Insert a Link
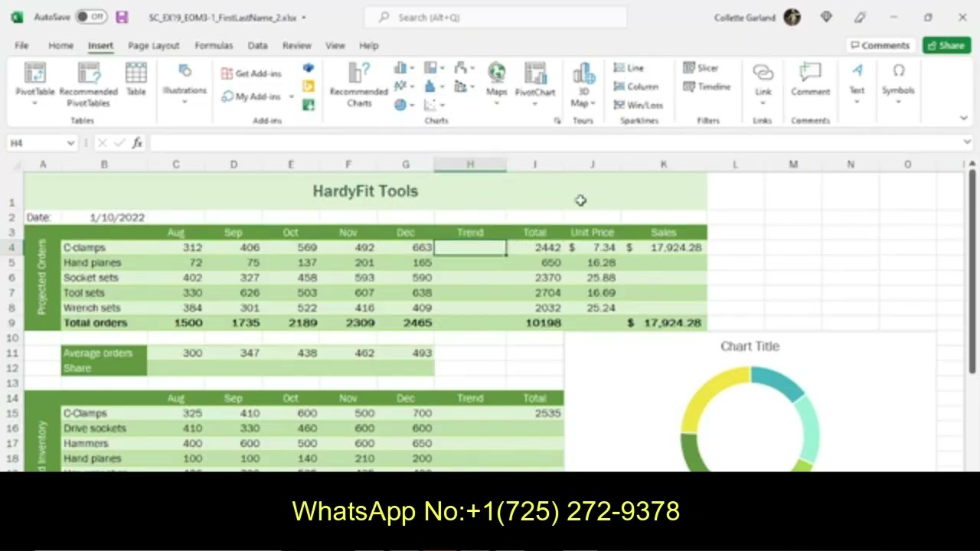This screenshot has height=551, width=980. 763,83
